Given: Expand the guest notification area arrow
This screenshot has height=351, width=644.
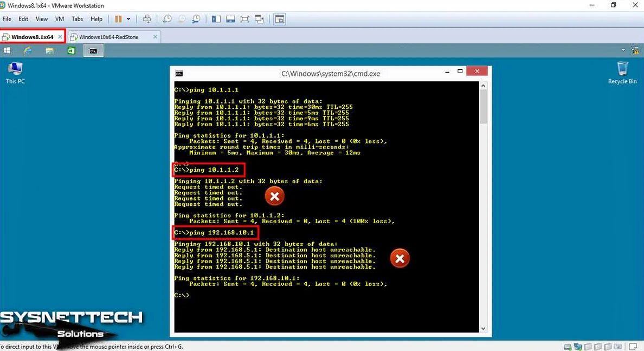Looking at the screenshot, I should point(623,50).
